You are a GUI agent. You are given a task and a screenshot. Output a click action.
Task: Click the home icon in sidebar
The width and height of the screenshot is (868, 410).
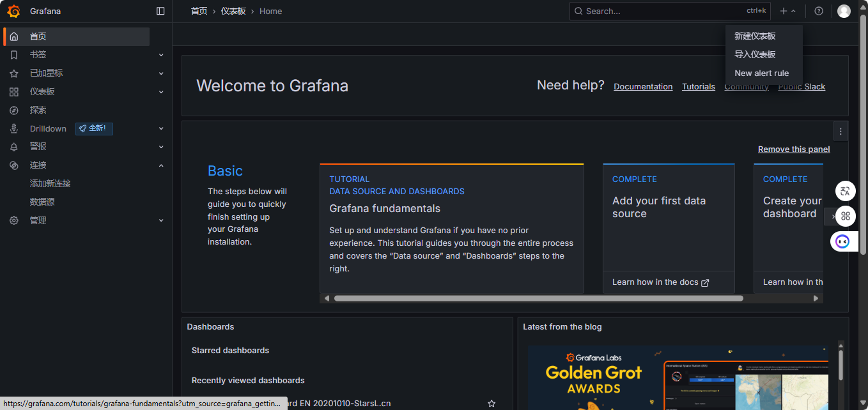point(14,36)
